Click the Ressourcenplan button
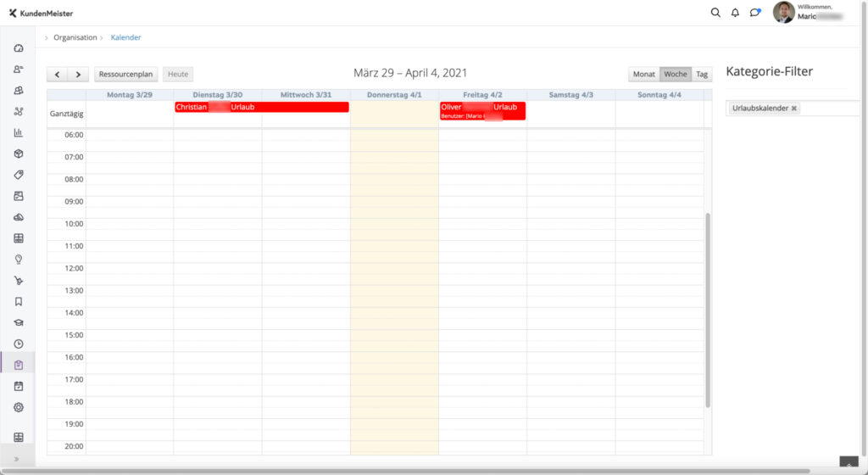This screenshot has height=475, width=868. (125, 74)
